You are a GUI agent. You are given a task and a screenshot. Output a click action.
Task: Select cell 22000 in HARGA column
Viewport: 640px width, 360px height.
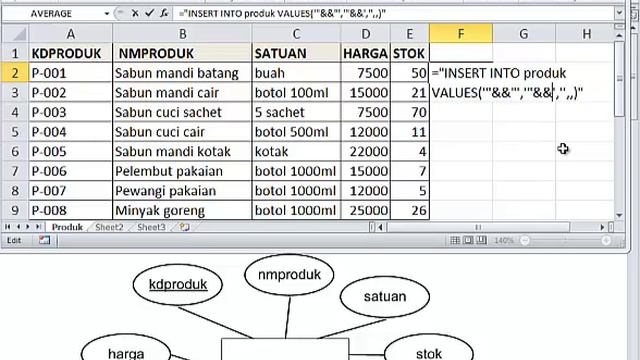coord(366,151)
